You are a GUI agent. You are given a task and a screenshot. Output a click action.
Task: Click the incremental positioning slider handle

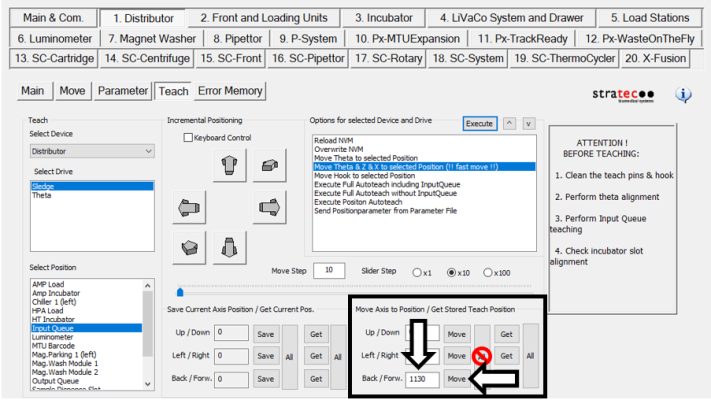180,292
